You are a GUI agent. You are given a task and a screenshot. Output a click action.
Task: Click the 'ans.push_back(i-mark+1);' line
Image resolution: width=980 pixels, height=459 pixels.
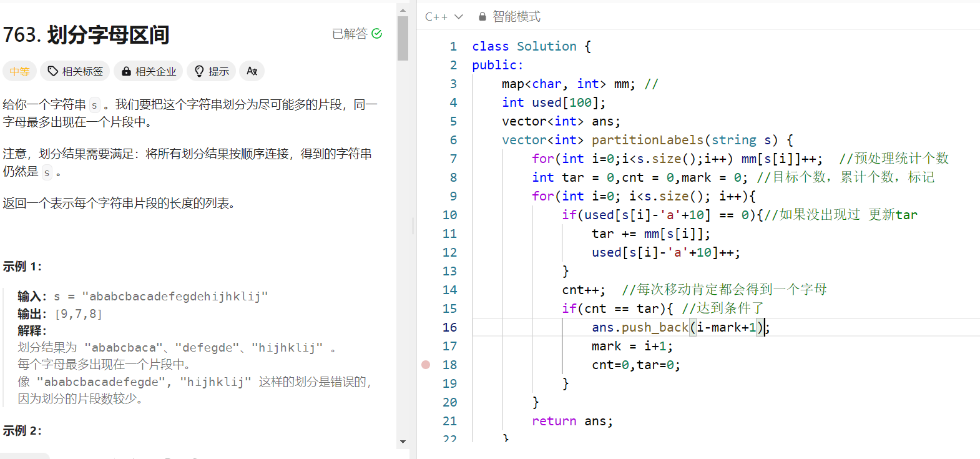pyautogui.click(x=680, y=327)
